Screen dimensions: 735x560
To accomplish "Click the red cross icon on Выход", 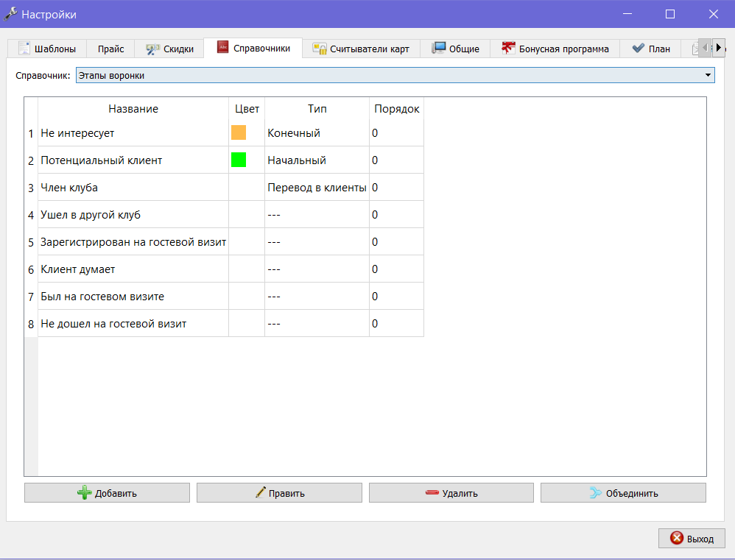I will (x=676, y=538).
